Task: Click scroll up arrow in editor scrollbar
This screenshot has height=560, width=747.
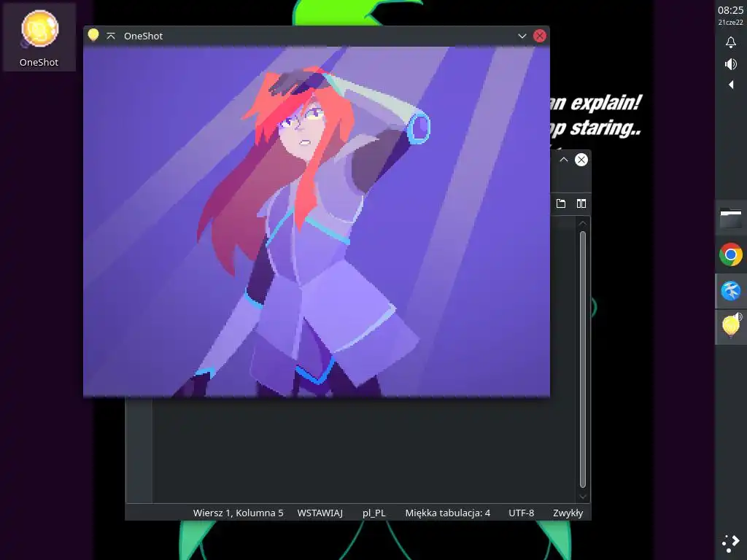Action: pos(583,223)
